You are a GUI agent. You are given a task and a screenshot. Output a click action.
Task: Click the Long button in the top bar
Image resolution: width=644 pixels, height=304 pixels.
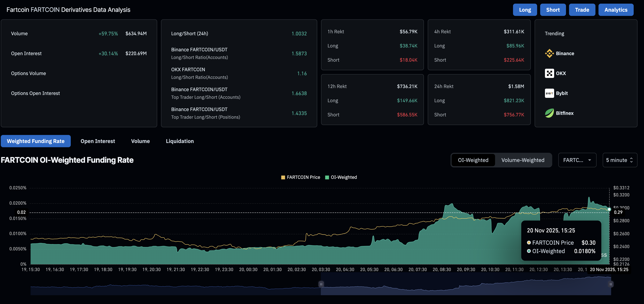[525, 10]
